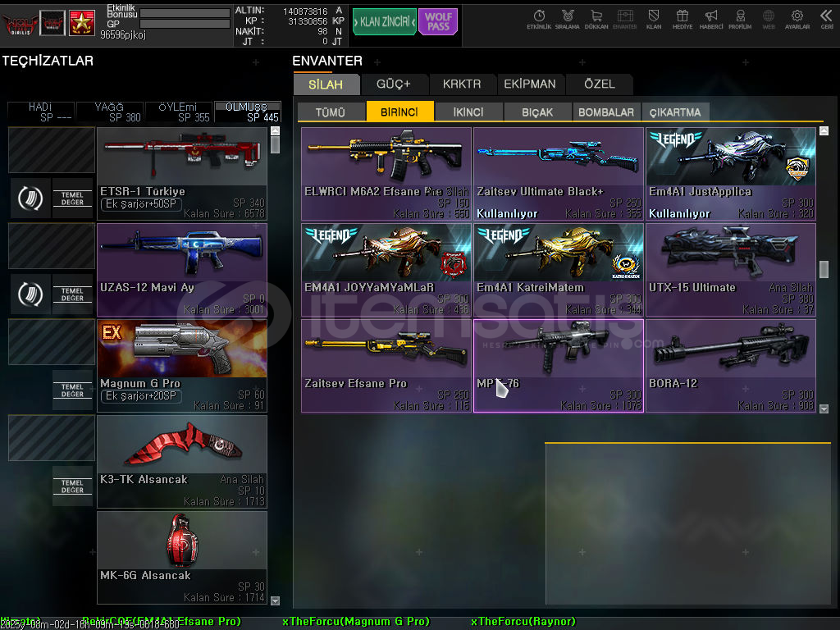
Task: Select the BIÇAK filter tab
Action: tap(537, 112)
